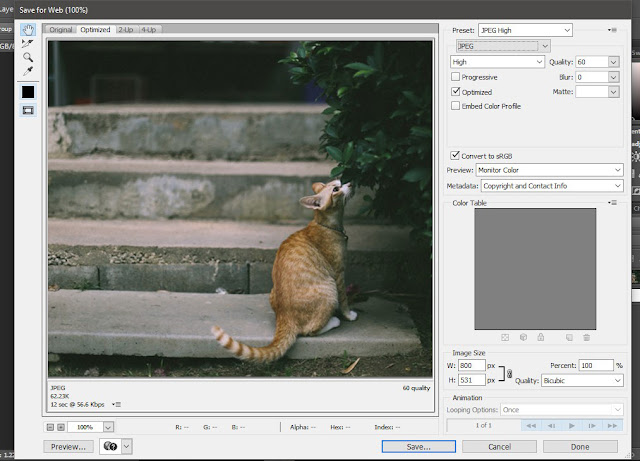Select the Zoom tool
Image resolution: width=640 pixels, height=461 pixels.
coord(28,57)
